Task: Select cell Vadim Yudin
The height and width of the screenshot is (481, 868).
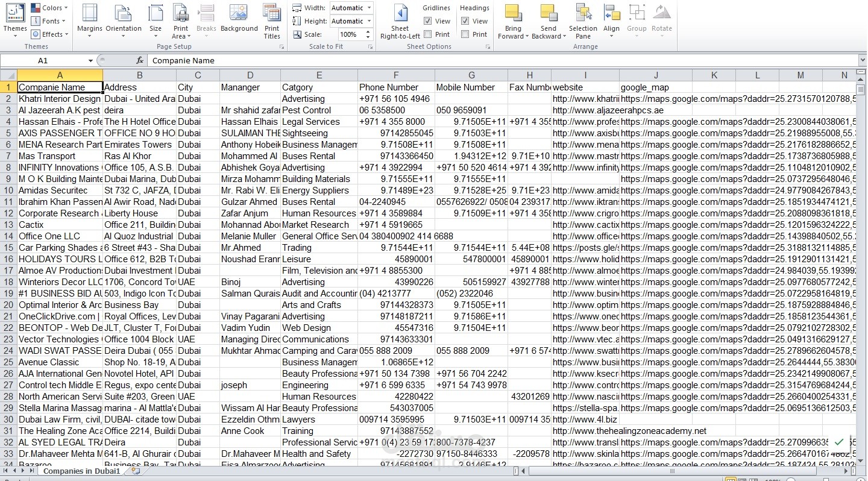Action: 250,328
